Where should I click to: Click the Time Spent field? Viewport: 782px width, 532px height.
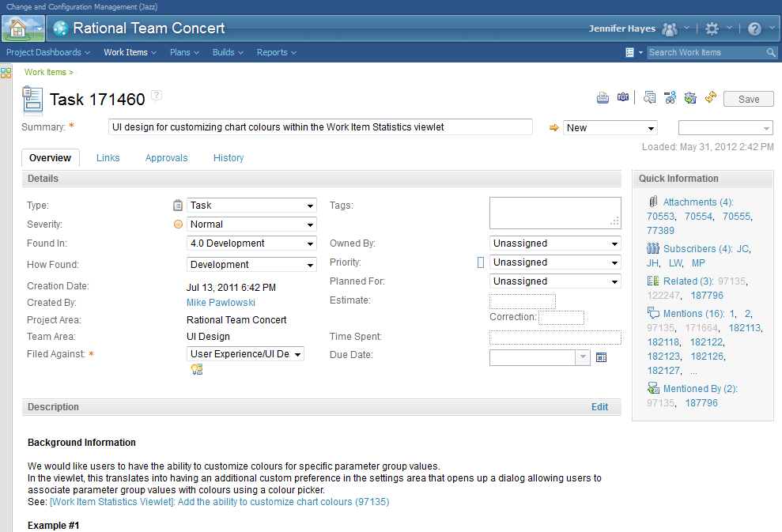tap(555, 338)
